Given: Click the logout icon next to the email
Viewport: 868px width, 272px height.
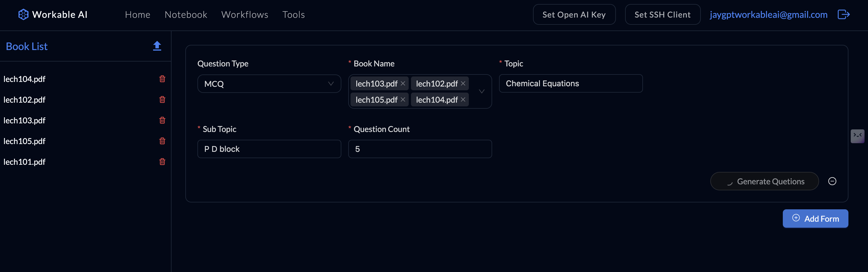Looking at the screenshot, I should click(844, 14).
